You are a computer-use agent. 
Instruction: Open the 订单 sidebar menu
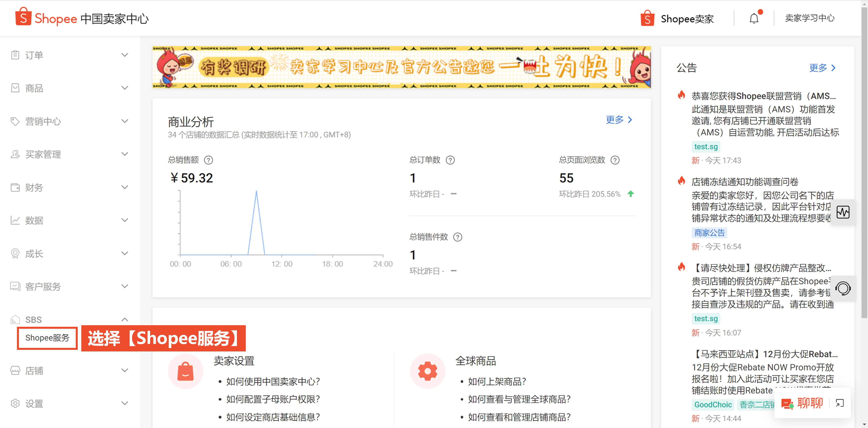tap(70, 55)
